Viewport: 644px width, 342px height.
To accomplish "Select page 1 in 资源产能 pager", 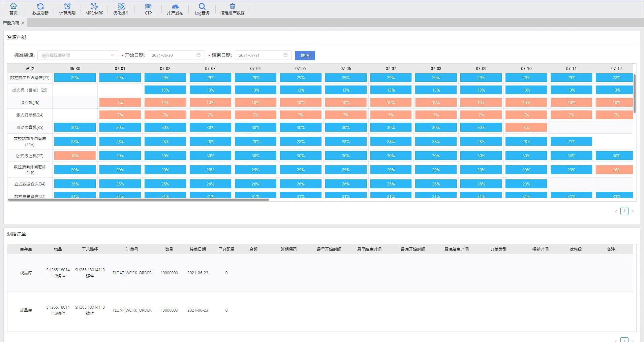I will point(624,211).
